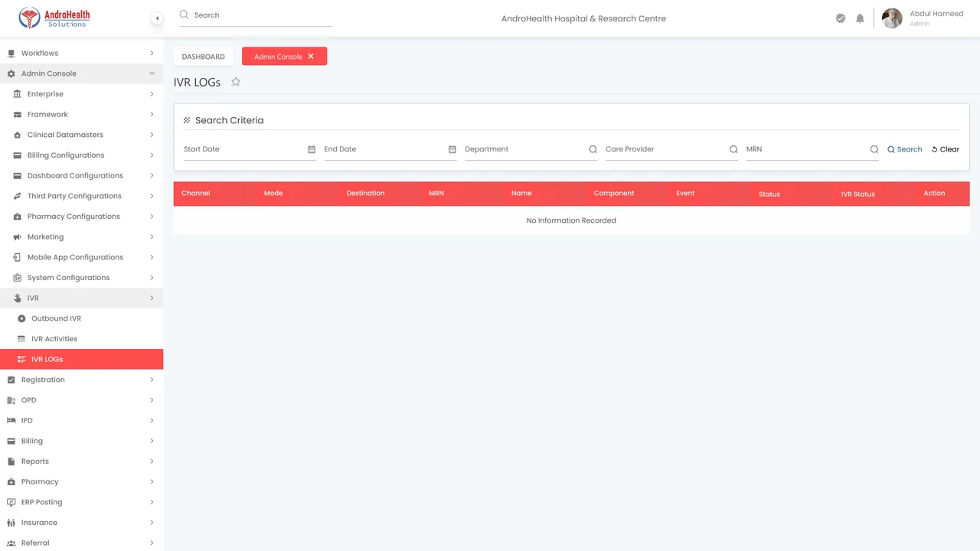Click the IVR Activities icon
Viewport: 980px width, 551px height.
point(21,339)
